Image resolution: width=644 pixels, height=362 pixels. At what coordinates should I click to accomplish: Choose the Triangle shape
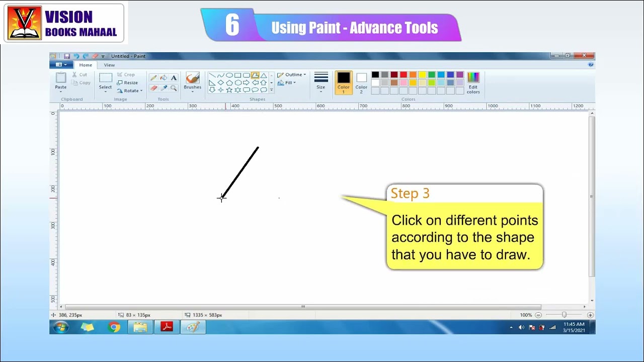264,75
